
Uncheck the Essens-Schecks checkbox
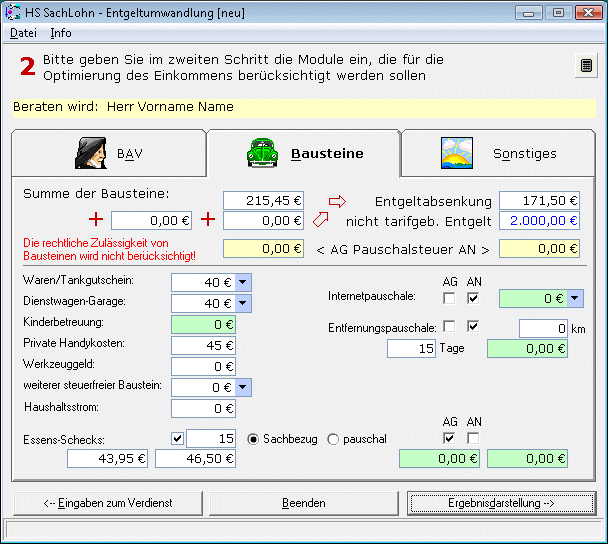(177, 438)
